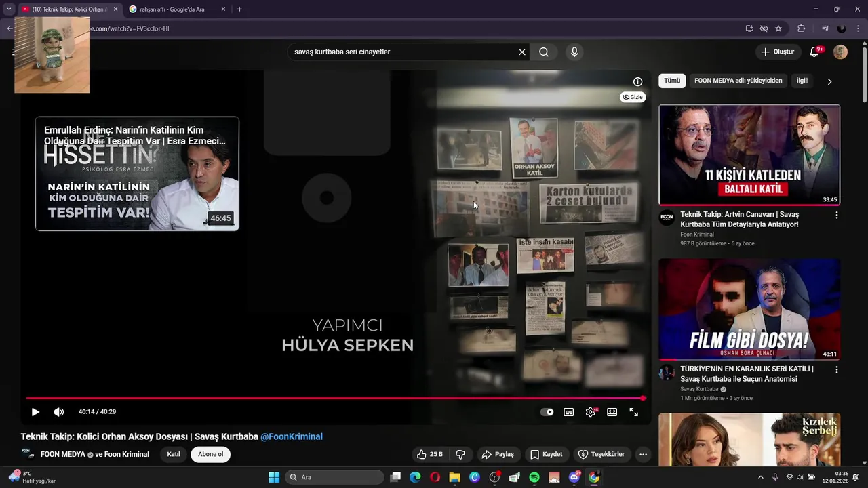868x488 pixels.
Task: Open the 11 Kişiyi Katleden thumbnail
Action: click(x=749, y=155)
